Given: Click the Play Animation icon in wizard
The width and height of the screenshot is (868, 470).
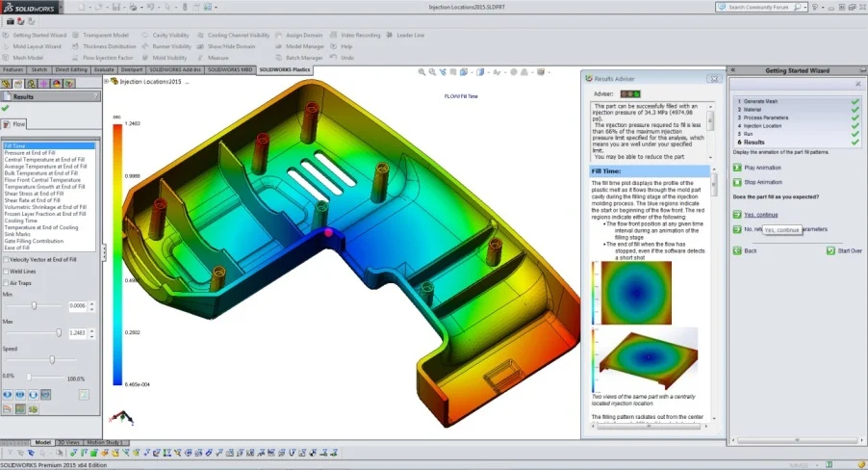Looking at the screenshot, I should (x=737, y=168).
